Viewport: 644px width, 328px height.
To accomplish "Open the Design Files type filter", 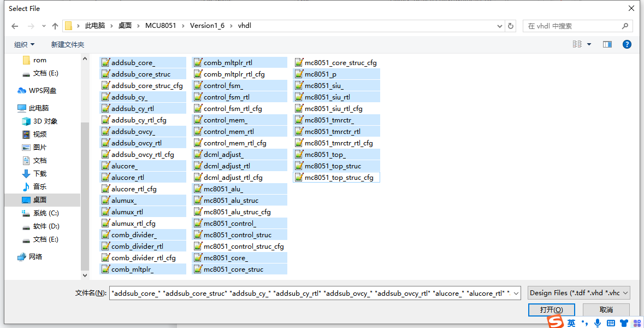I will coord(578,293).
